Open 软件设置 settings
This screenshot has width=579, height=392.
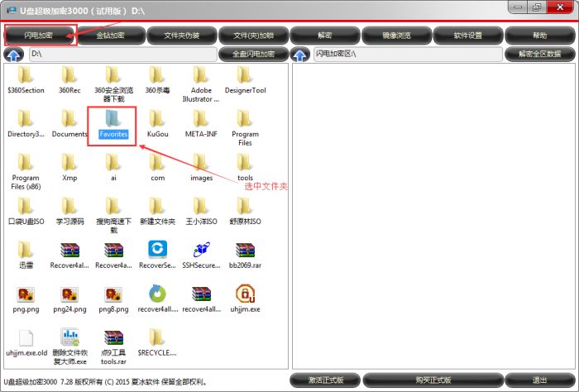tap(468, 36)
